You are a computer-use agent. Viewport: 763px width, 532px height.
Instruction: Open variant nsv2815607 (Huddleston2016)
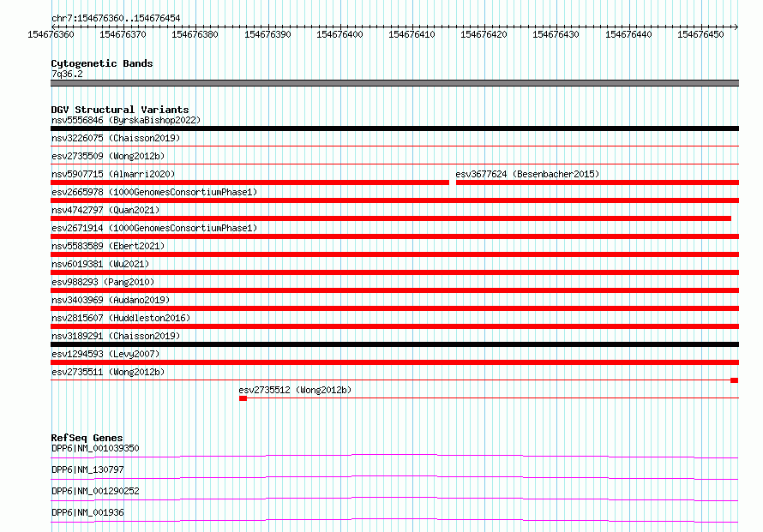pos(121,318)
